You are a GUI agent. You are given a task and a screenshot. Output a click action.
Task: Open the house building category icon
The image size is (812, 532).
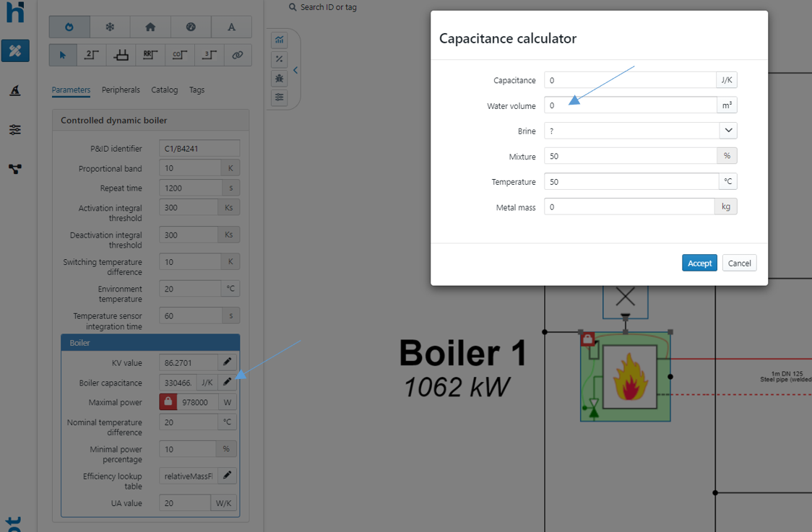point(150,27)
